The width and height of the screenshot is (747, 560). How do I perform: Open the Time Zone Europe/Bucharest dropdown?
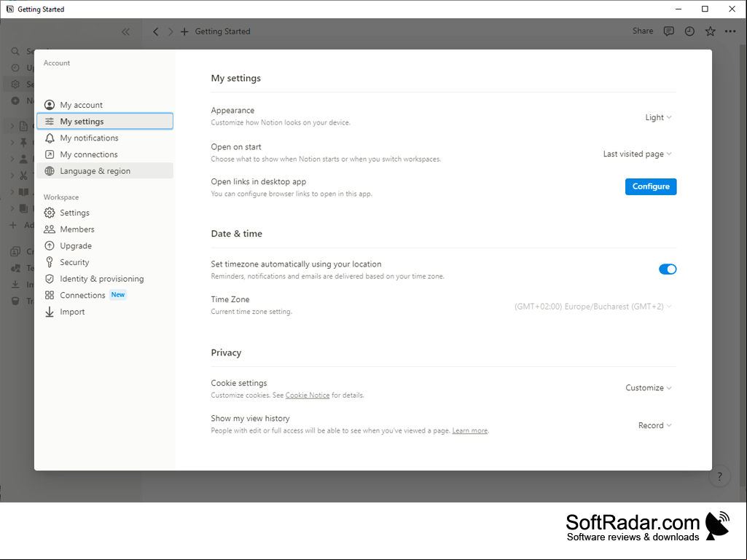[593, 307]
